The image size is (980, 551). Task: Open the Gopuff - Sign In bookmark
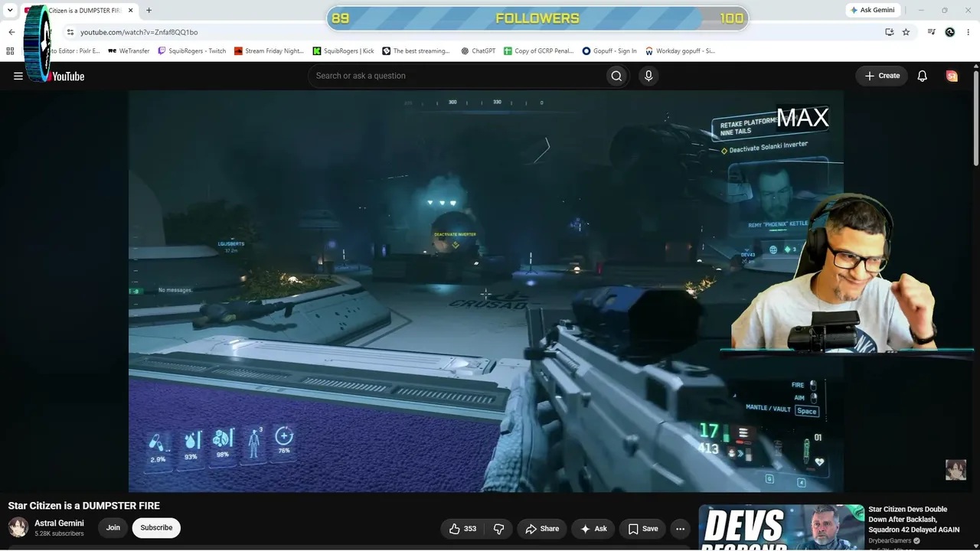tap(609, 51)
